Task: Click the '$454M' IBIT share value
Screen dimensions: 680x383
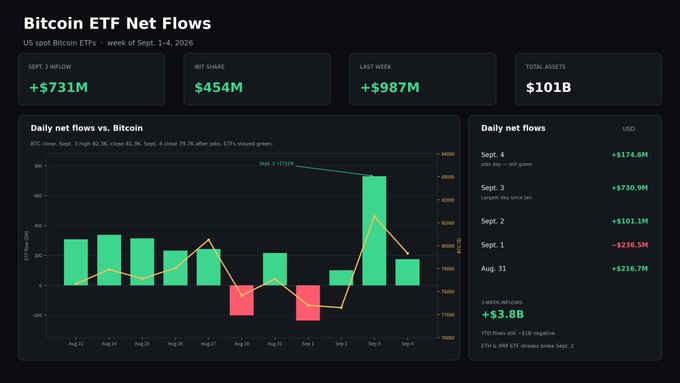Action: [219, 88]
